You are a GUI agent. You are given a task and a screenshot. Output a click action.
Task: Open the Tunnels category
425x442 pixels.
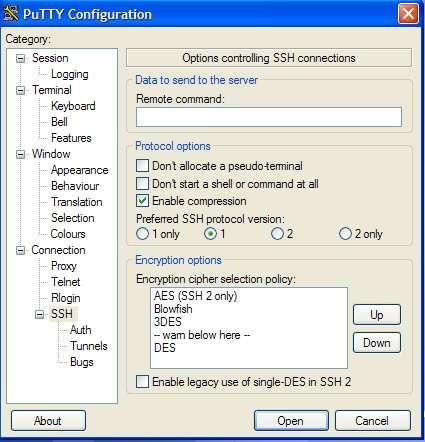pos(89,346)
